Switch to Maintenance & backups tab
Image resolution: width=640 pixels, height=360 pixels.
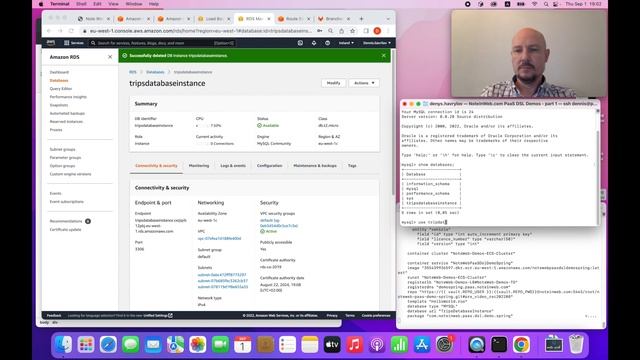coord(315,166)
